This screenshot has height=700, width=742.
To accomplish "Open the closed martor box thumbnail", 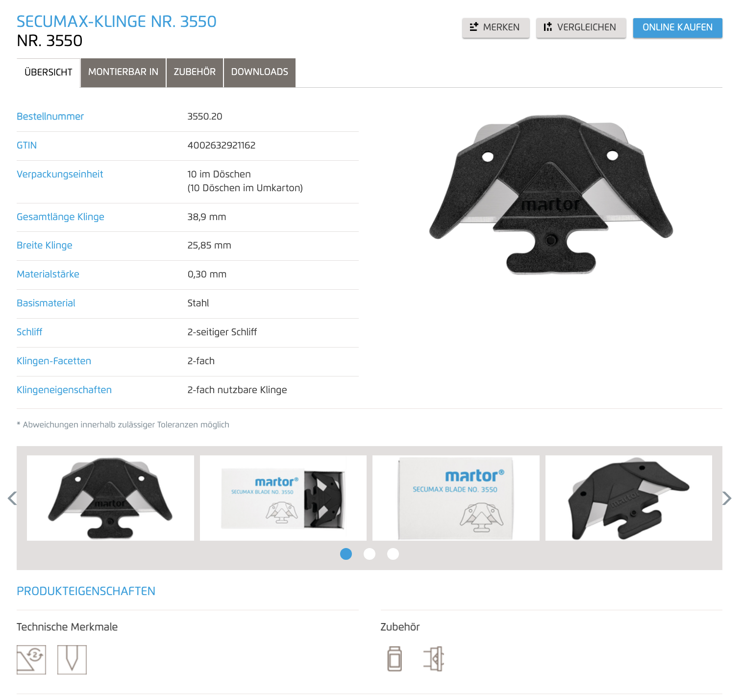I will (x=456, y=498).
